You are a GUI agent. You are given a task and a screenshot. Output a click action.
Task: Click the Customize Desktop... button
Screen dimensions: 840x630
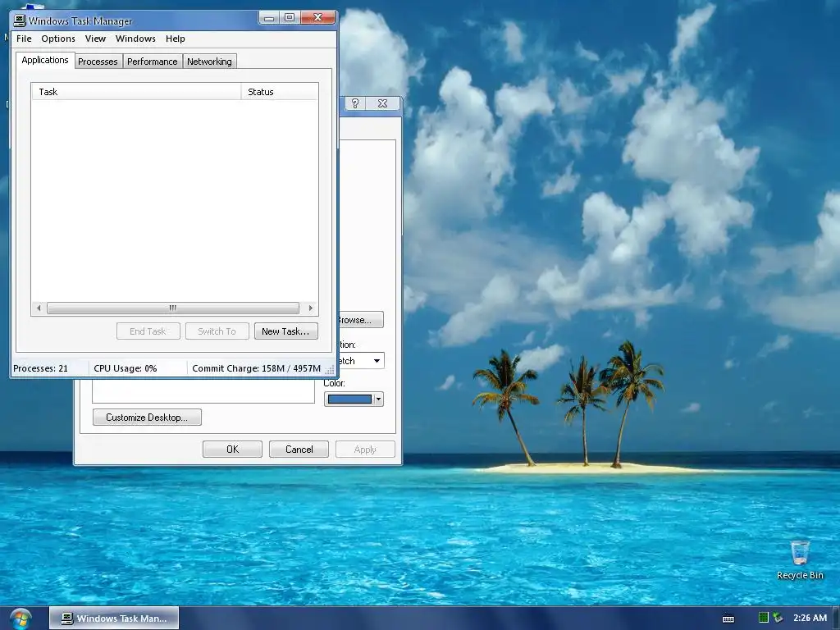coord(147,418)
